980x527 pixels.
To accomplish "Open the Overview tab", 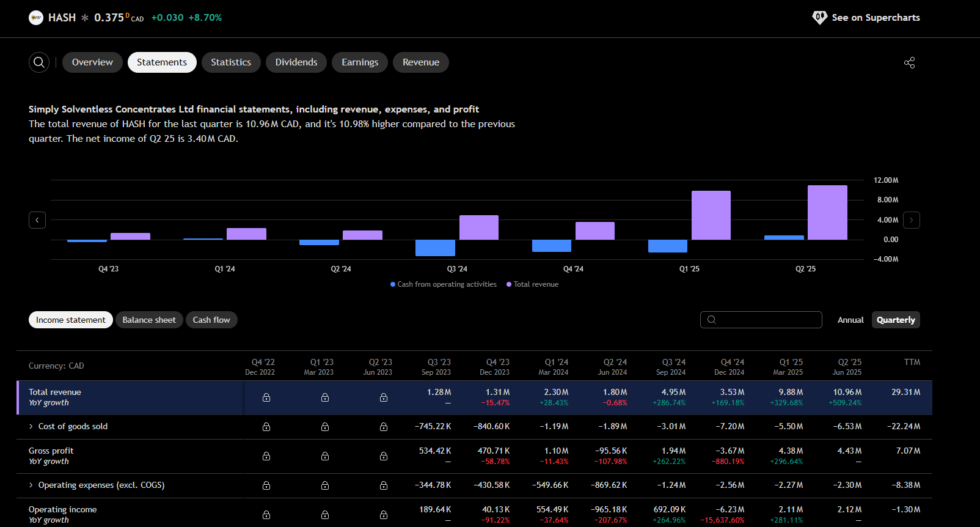I will [x=92, y=62].
